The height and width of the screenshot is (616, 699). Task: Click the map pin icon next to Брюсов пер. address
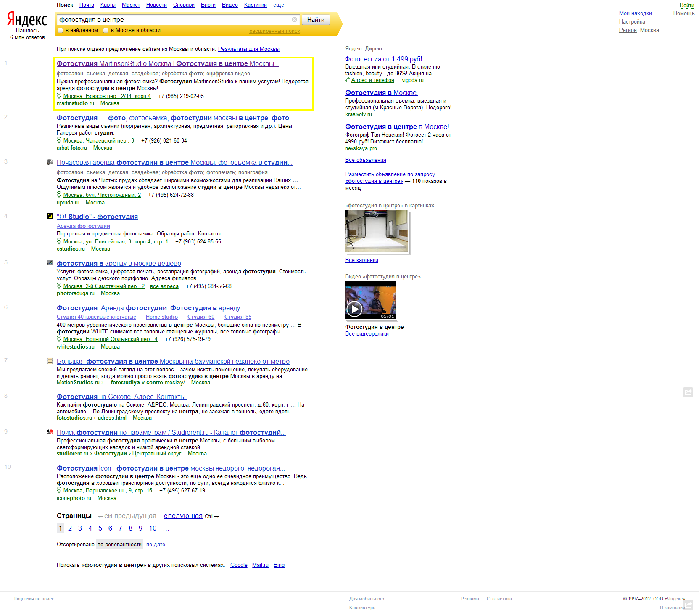(x=59, y=96)
